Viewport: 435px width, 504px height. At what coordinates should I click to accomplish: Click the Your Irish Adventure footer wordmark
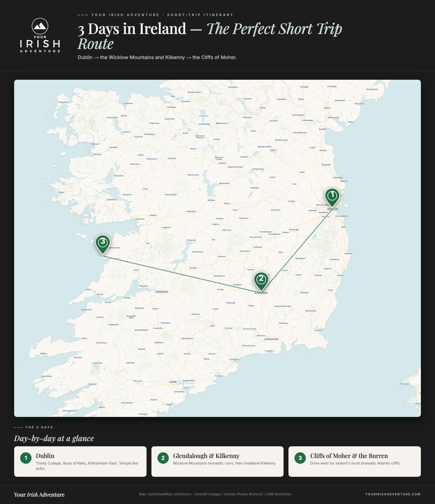point(39,494)
